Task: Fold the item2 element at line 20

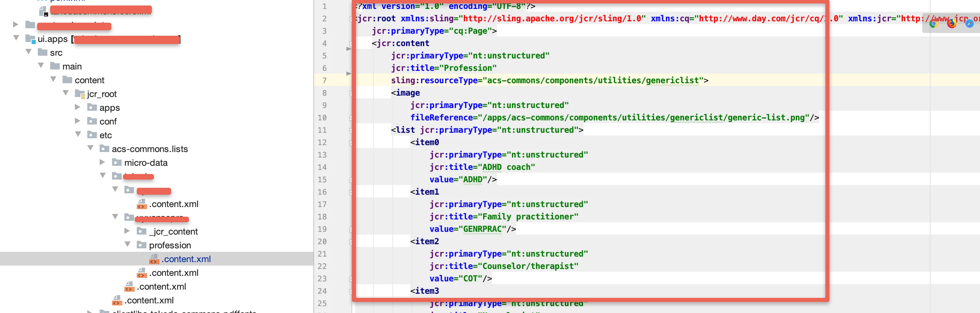Action: (351, 242)
